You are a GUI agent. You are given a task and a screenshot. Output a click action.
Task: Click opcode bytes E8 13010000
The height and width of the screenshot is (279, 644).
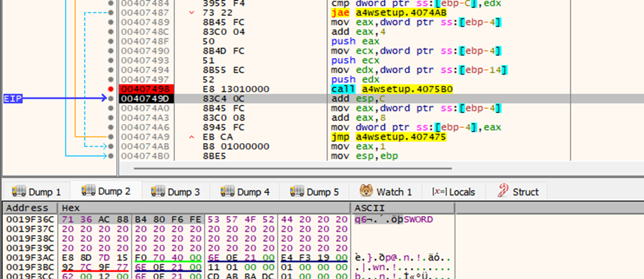[x=236, y=89]
